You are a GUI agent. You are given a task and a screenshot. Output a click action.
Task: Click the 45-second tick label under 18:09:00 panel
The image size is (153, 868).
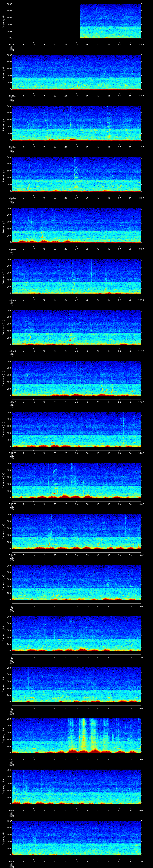point(109,300)
